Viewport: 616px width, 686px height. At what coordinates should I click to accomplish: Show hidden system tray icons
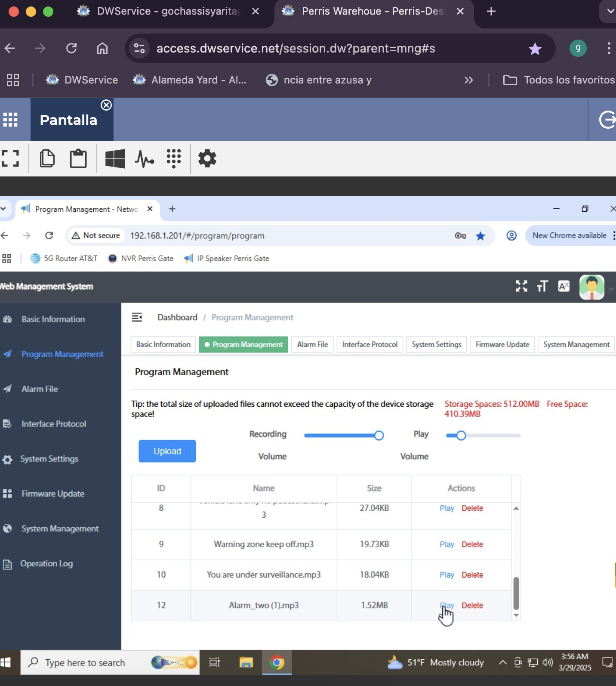(x=502, y=662)
